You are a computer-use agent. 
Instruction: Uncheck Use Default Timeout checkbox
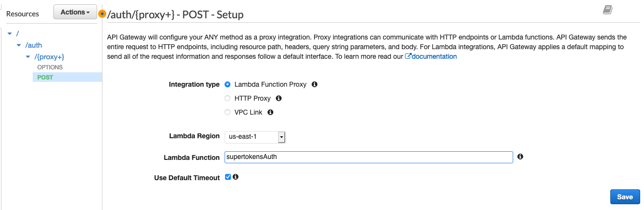pos(228,177)
